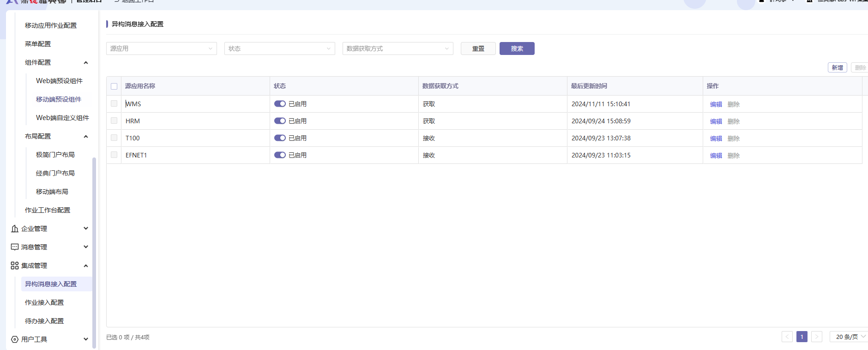
Task: Click the EFNET1 source app name
Action: click(136, 155)
